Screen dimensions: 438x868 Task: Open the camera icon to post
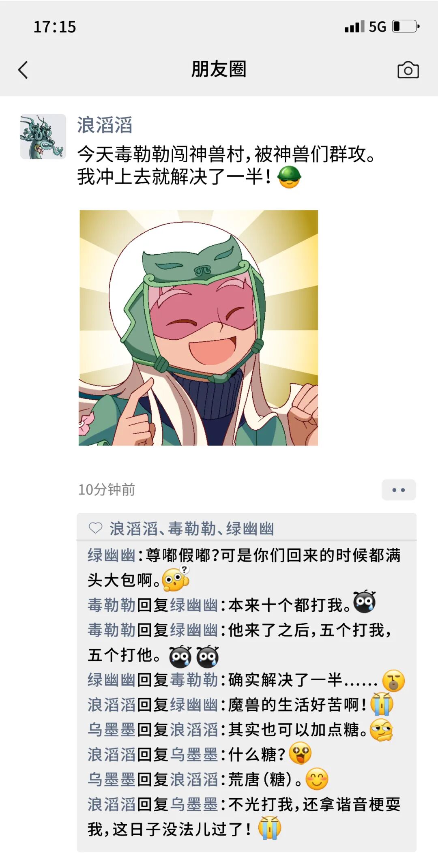[408, 70]
